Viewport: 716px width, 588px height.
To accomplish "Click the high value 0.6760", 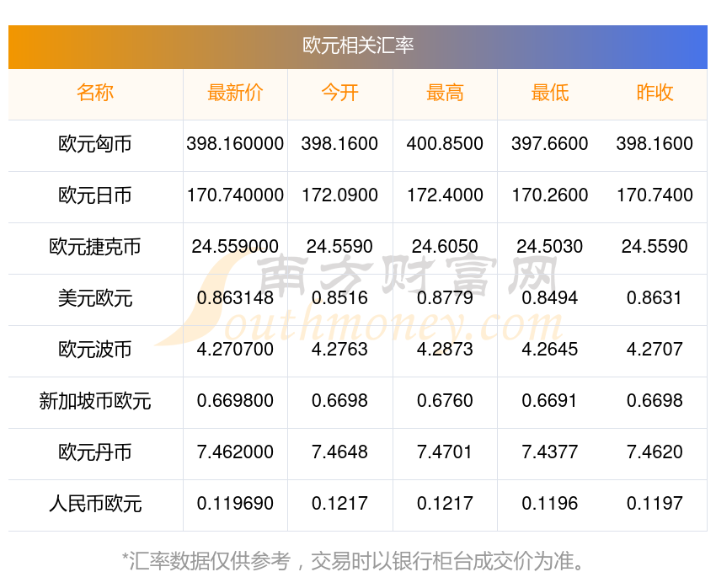I will pyautogui.click(x=445, y=401).
